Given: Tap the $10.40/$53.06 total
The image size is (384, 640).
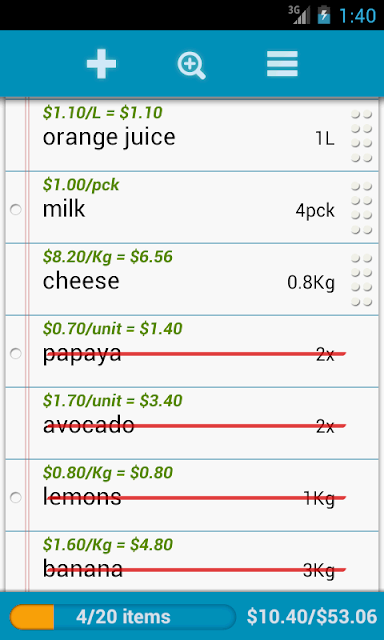Looking at the screenshot, I should click(312, 617).
